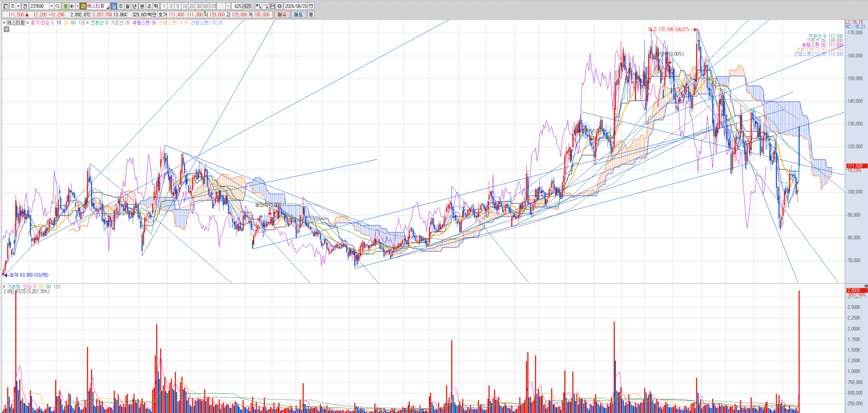The width and height of the screenshot is (868, 413).
Task: Click the 거래량 volume legend label
Action: click(13, 287)
